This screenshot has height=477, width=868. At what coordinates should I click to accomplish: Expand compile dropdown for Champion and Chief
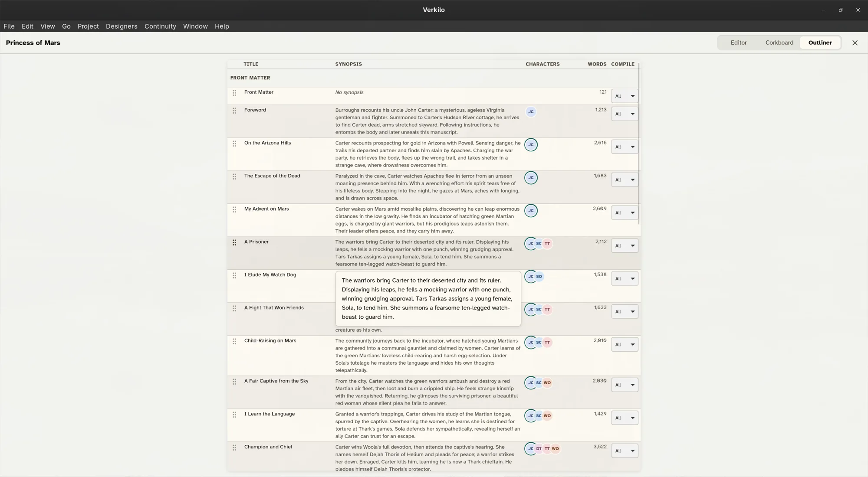coord(625,451)
